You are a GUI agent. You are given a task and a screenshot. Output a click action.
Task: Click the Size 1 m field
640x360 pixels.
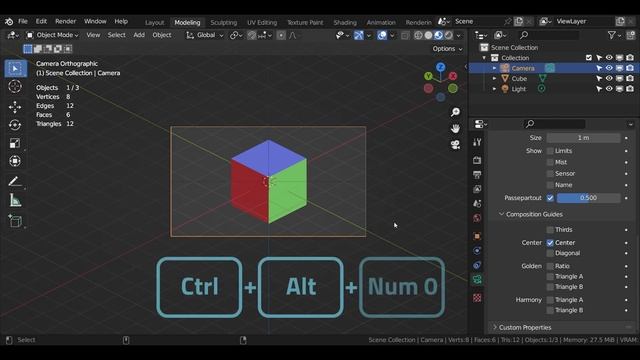(x=583, y=138)
